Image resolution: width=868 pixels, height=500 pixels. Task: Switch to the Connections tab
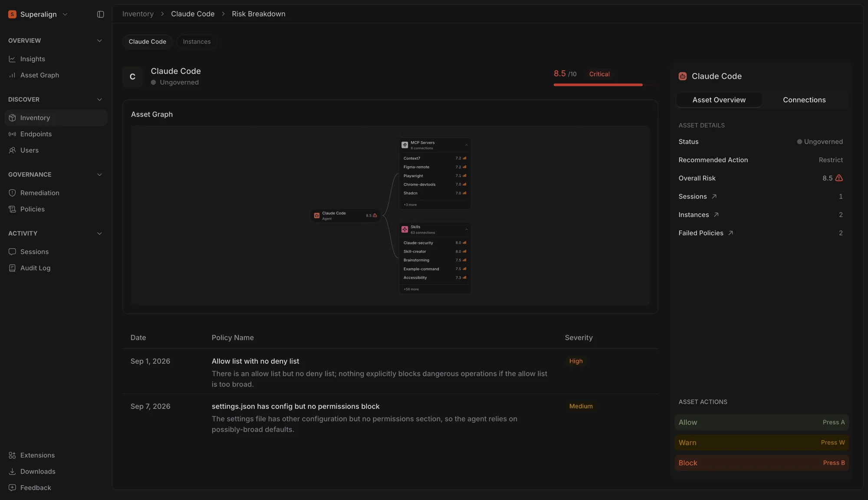[804, 100]
